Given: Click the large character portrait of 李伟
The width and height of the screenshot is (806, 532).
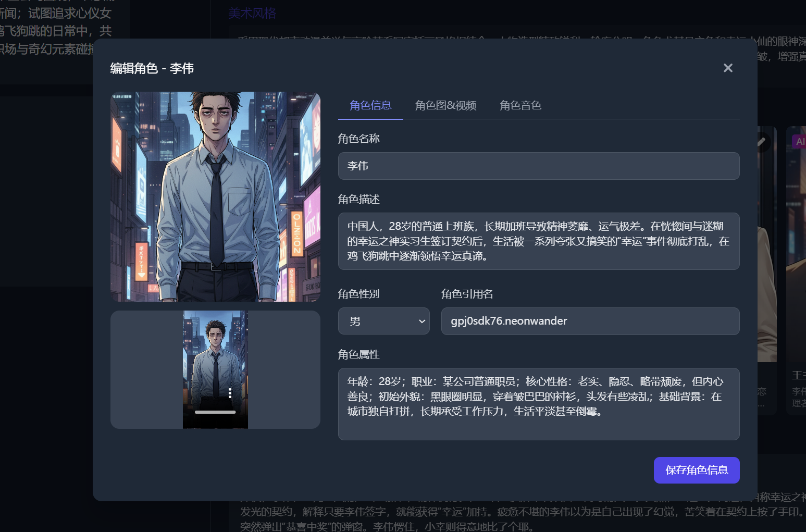Looking at the screenshot, I should click(x=215, y=196).
